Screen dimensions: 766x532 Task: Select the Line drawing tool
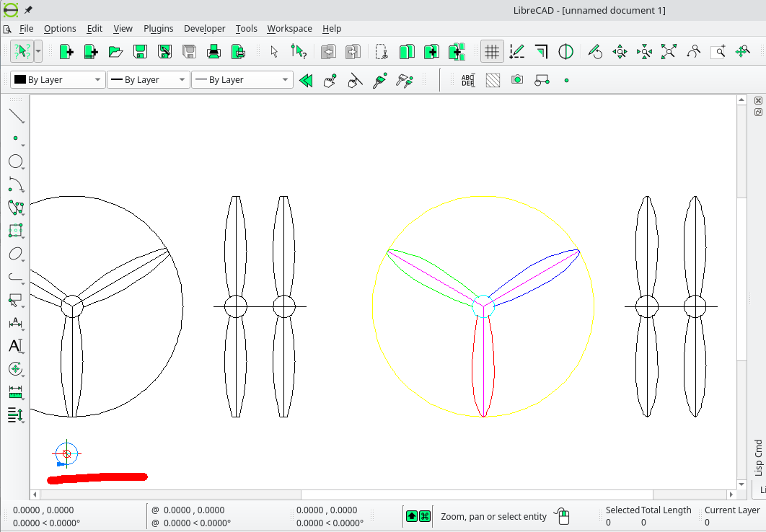click(16, 115)
